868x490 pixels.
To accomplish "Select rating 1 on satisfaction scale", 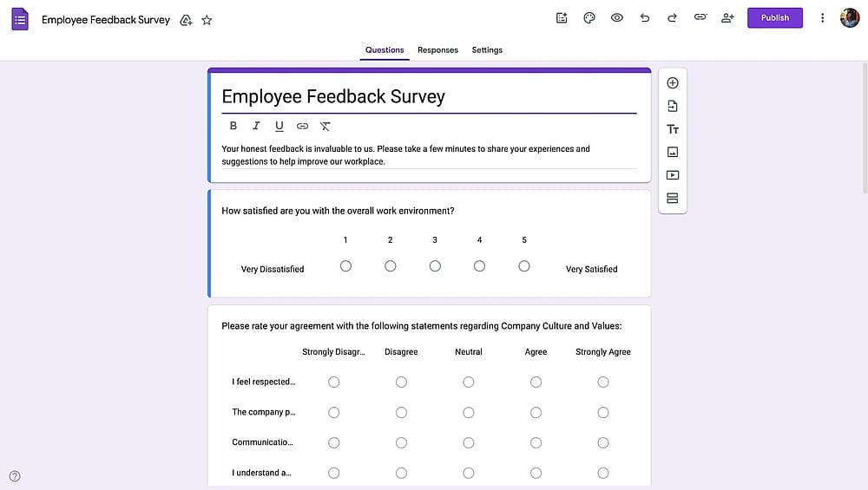I will (x=345, y=266).
